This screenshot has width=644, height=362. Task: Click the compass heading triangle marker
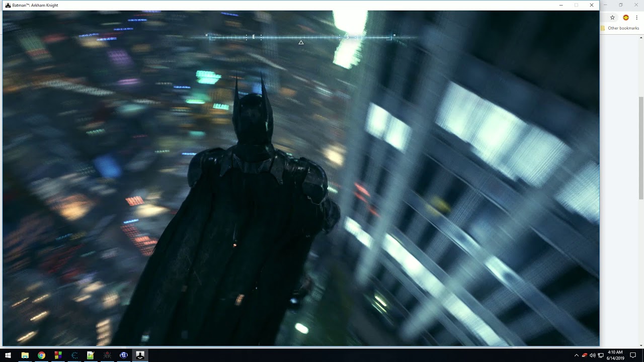pos(301,42)
